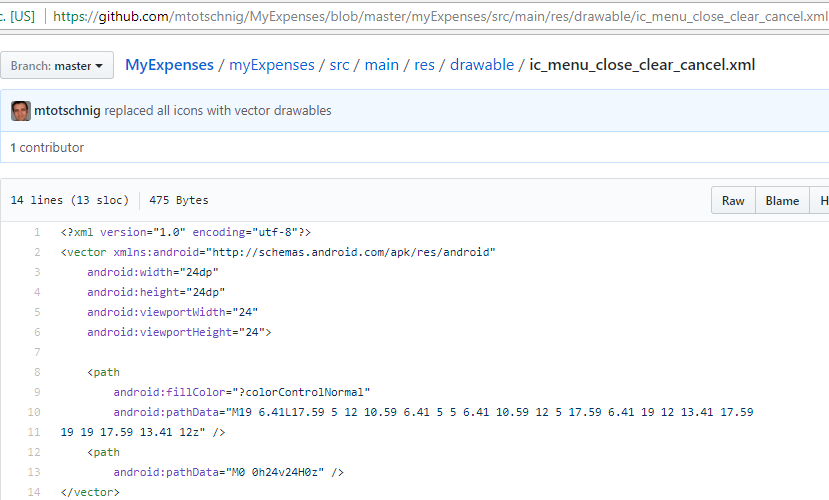Click the vector xmlns:android line
Image resolution: width=829 pixels, height=500 pixels.
coord(278,252)
